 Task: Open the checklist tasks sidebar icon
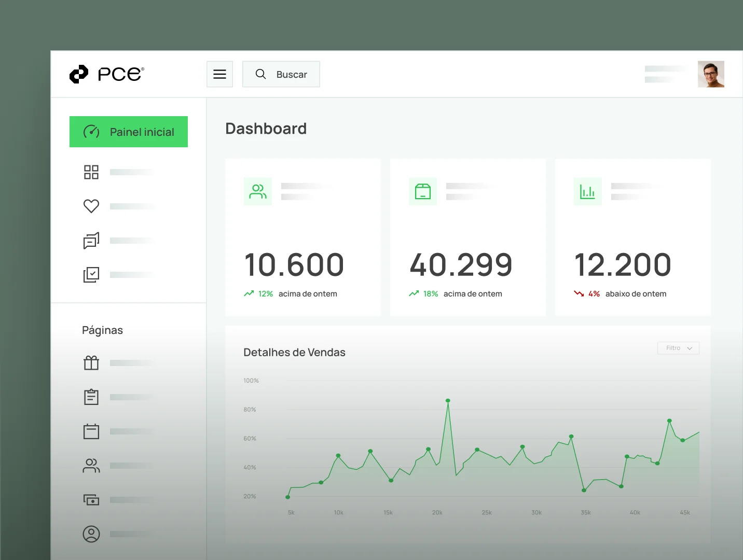pyautogui.click(x=91, y=275)
